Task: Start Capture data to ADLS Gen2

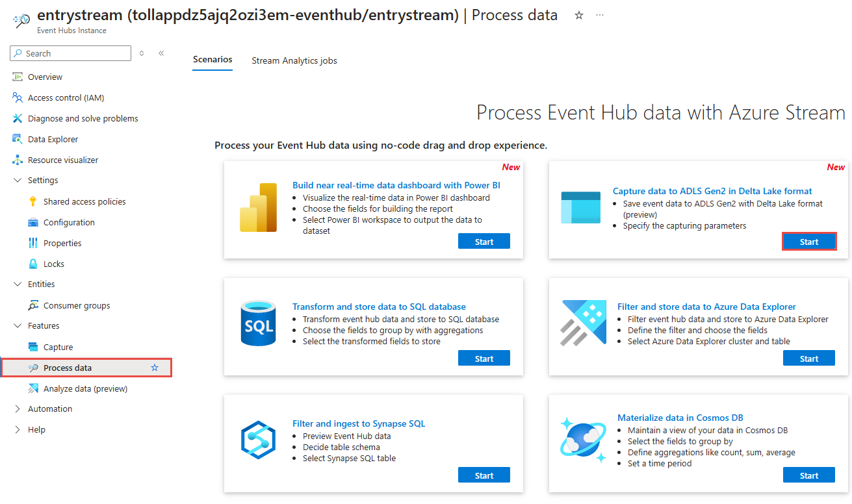Action: point(809,242)
